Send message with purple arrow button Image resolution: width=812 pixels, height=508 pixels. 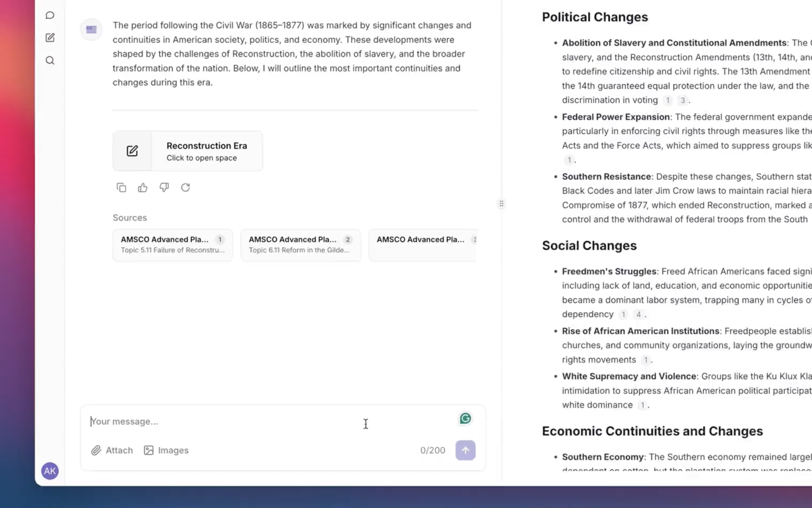pos(465,450)
